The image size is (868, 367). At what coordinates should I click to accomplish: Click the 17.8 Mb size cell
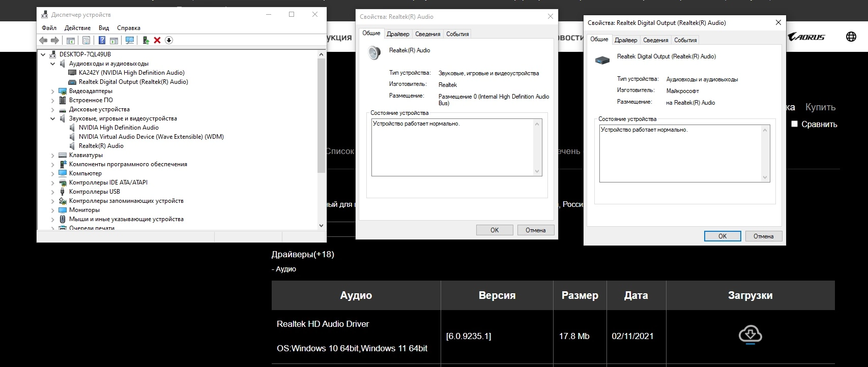pos(574,336)
